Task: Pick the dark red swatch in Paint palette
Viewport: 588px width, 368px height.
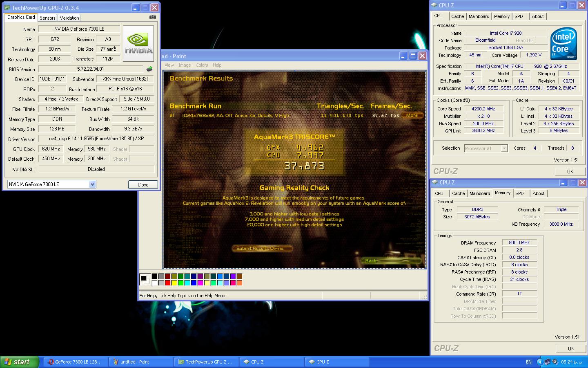Action: (168, 277)
